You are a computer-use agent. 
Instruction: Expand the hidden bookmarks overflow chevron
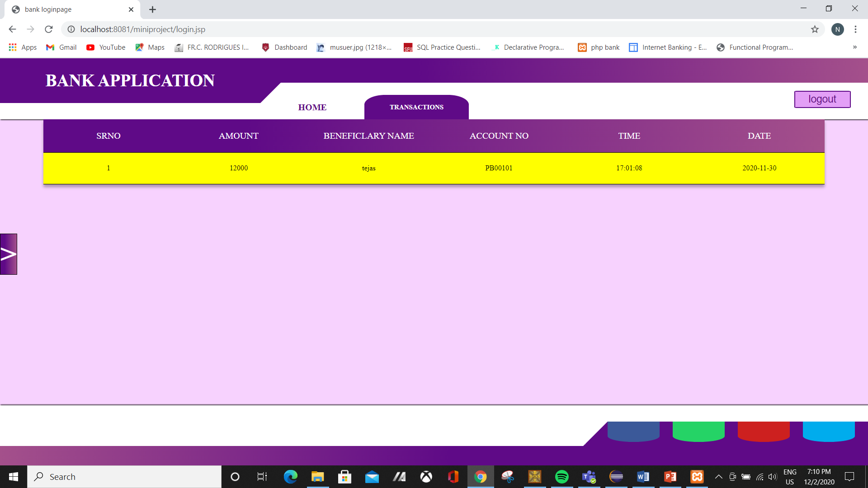click(x=855, y=47)
